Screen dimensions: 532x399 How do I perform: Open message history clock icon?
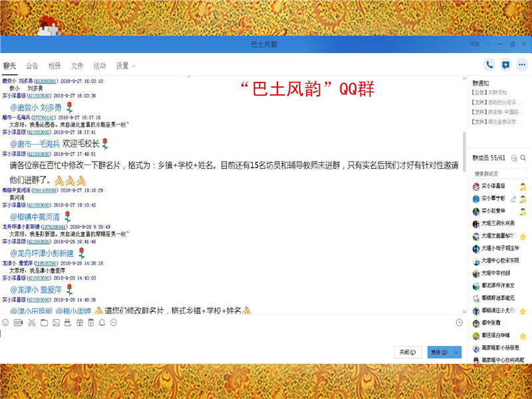459,323
